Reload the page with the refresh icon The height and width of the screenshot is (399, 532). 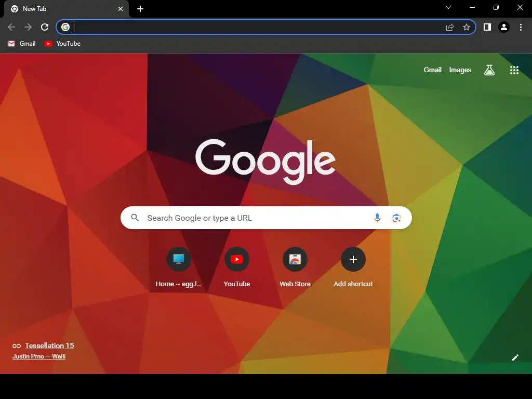click(45, 27)
